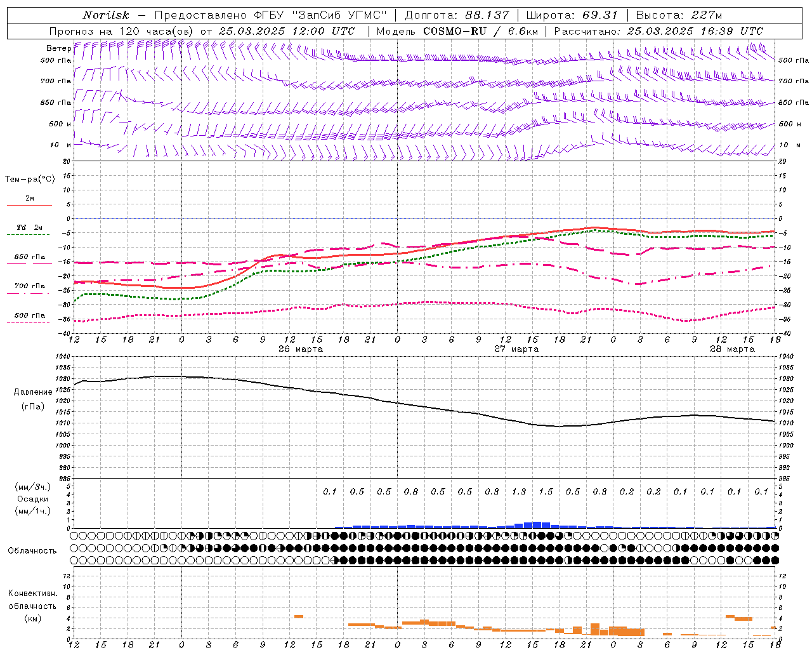
Task: Click the 27 марта date label
Action: pyautogui.click(x=516, y=349)
